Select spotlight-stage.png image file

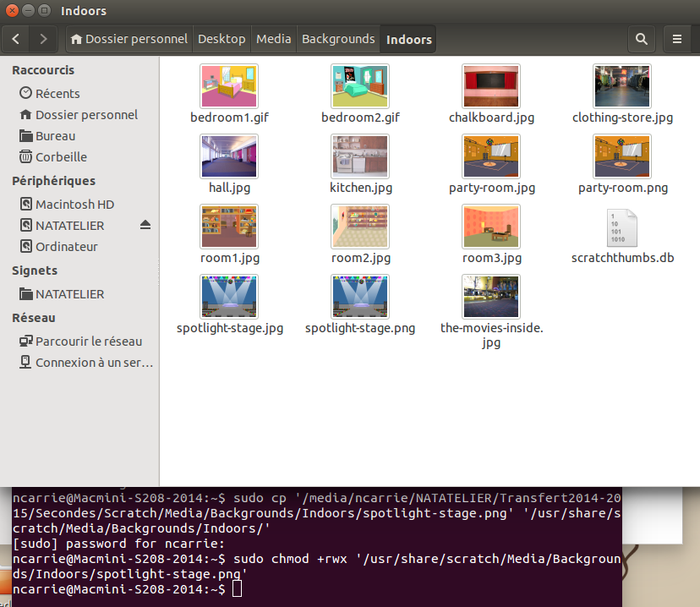(360, 296)
